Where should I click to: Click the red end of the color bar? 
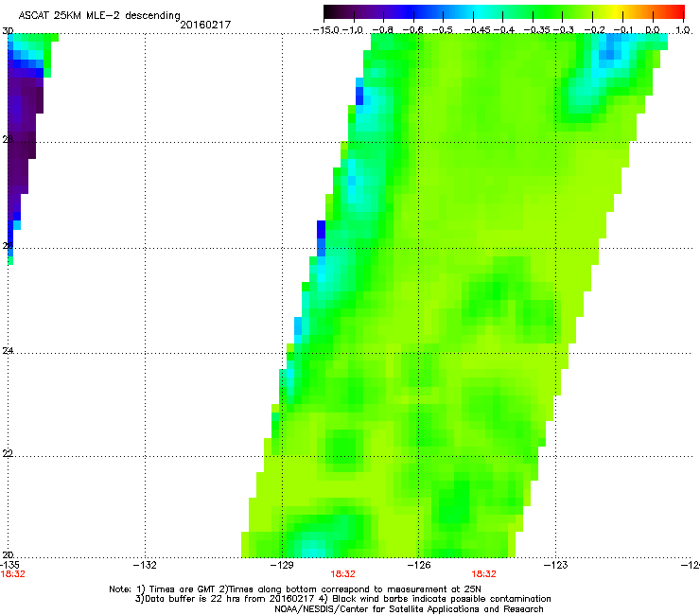pos(676,12)
